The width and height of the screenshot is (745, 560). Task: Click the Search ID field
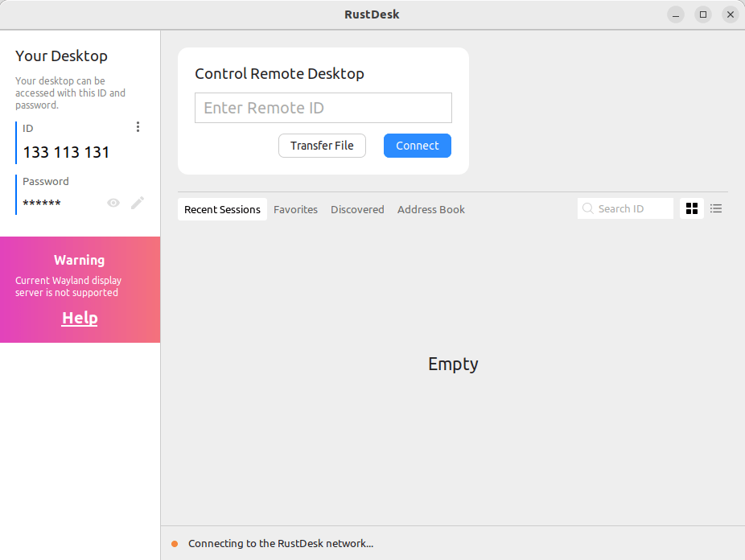(625, 208)
